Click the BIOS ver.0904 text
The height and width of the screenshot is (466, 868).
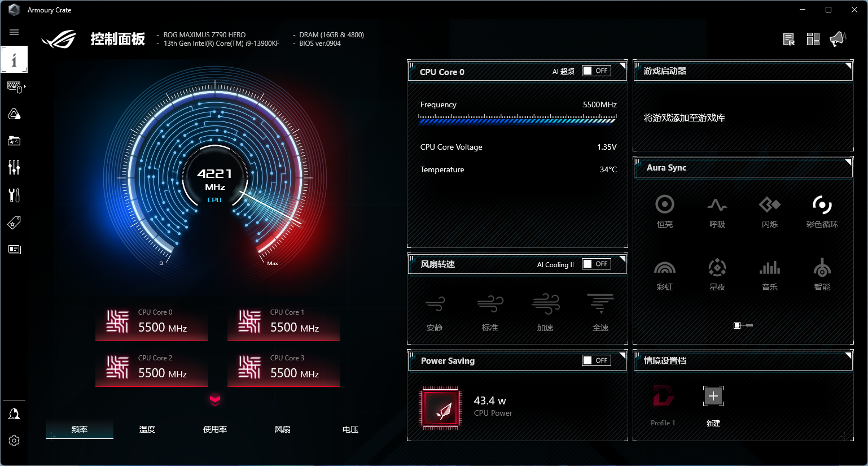tap(320, 43)
